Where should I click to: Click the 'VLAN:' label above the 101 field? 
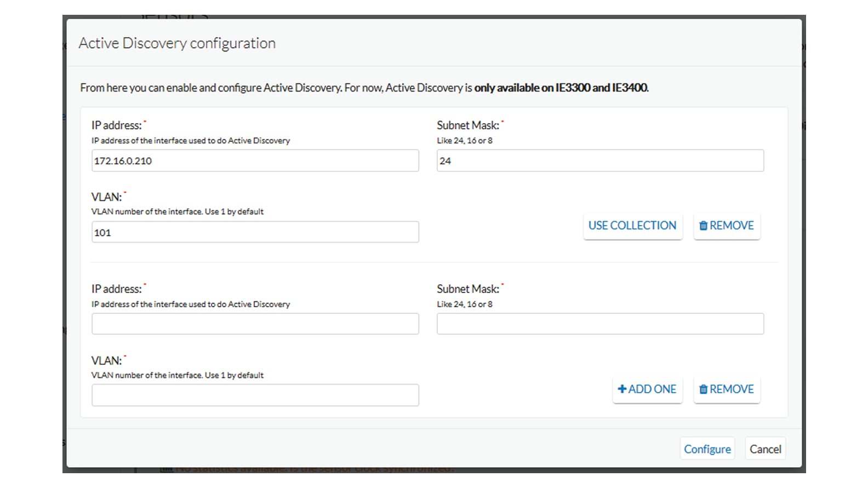coord(106,197)
